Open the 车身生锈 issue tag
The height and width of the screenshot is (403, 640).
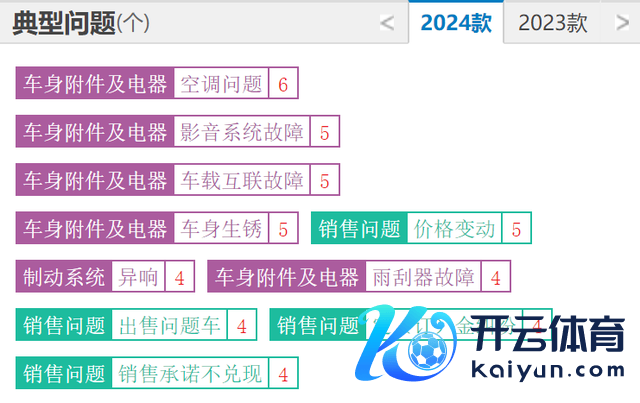[221, 229]
